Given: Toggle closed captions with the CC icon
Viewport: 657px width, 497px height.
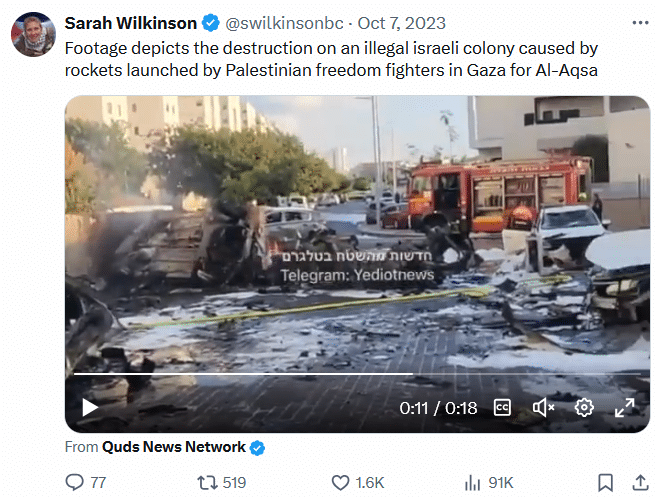Looking at the screenshot, I should [502, 407].
